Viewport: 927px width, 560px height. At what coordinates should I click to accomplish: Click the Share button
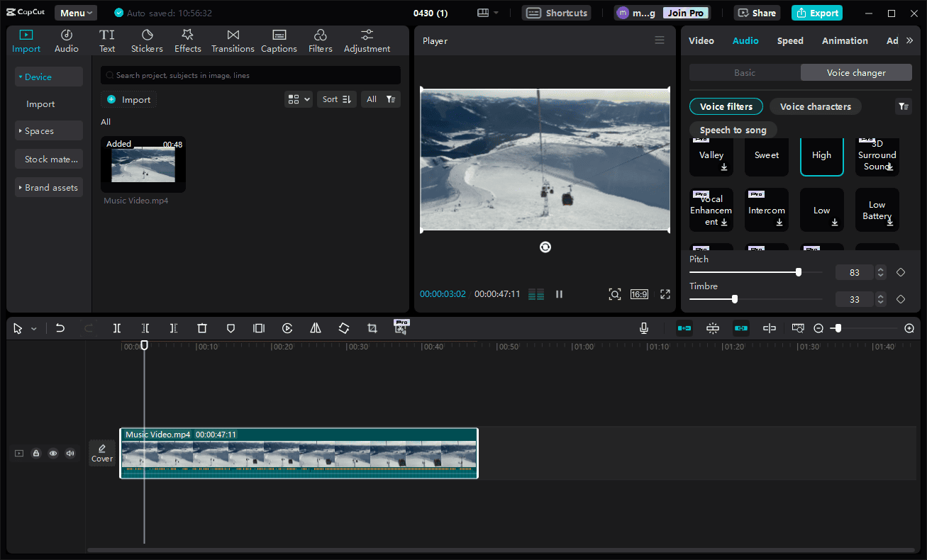point(757,13)
